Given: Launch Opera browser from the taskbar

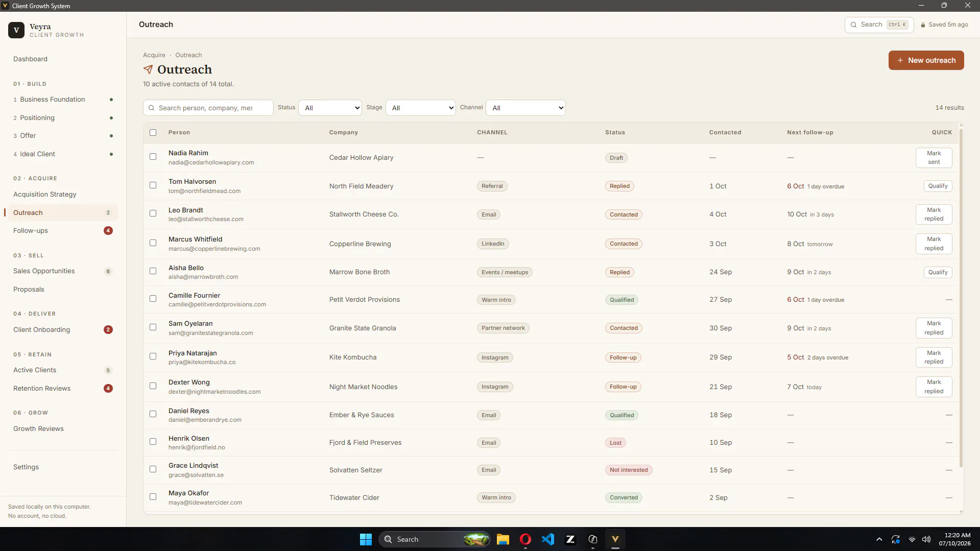Looking at the screenshot, I should pos(525,539).
